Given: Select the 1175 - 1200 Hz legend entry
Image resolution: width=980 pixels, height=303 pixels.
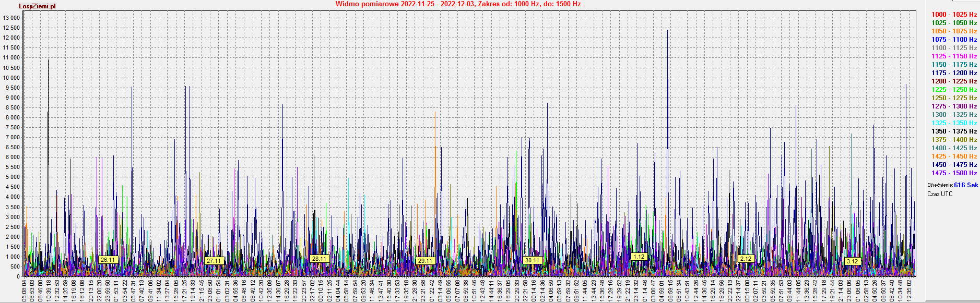Looking at the screenshot, I should coord(954,73).
